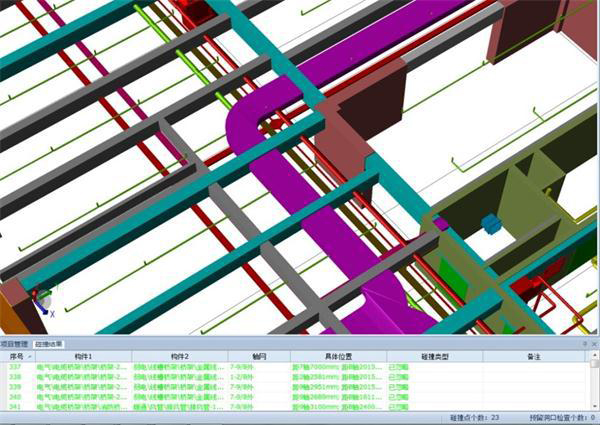Viewport: 600px width, 425px height.
Task: Click the results list scroll-down arrow
Action: tap(594, 407)
